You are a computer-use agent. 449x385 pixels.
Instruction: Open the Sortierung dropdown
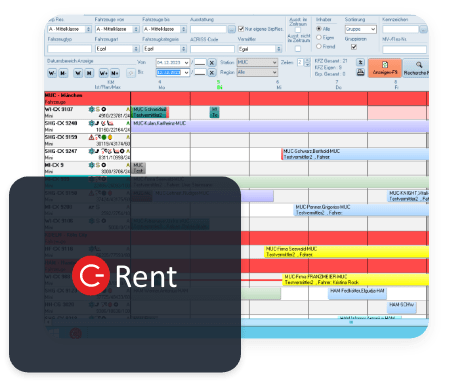coord(361,29)
